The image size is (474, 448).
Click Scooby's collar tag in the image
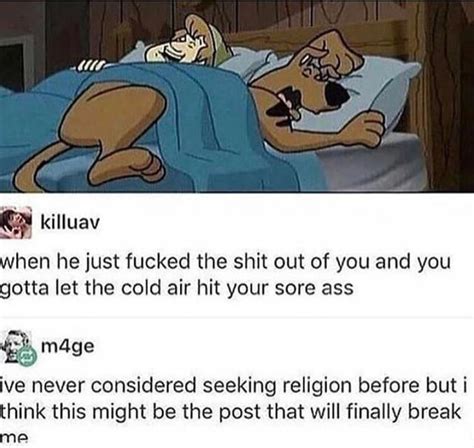[x=295, y=113]
